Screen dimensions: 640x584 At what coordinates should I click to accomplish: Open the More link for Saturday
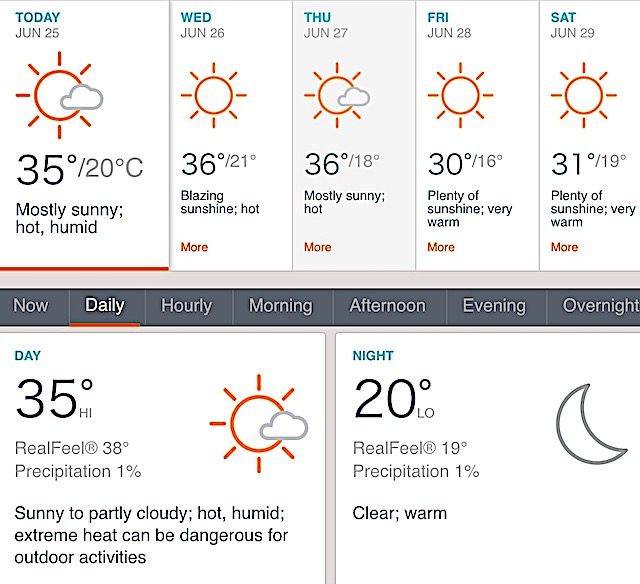(x=564, y=247)
